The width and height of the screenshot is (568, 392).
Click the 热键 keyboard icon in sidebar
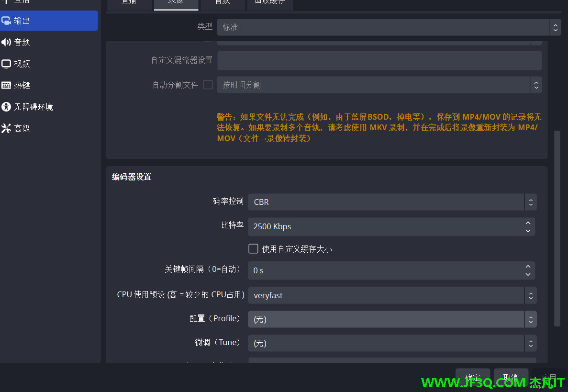coord(6,85)
